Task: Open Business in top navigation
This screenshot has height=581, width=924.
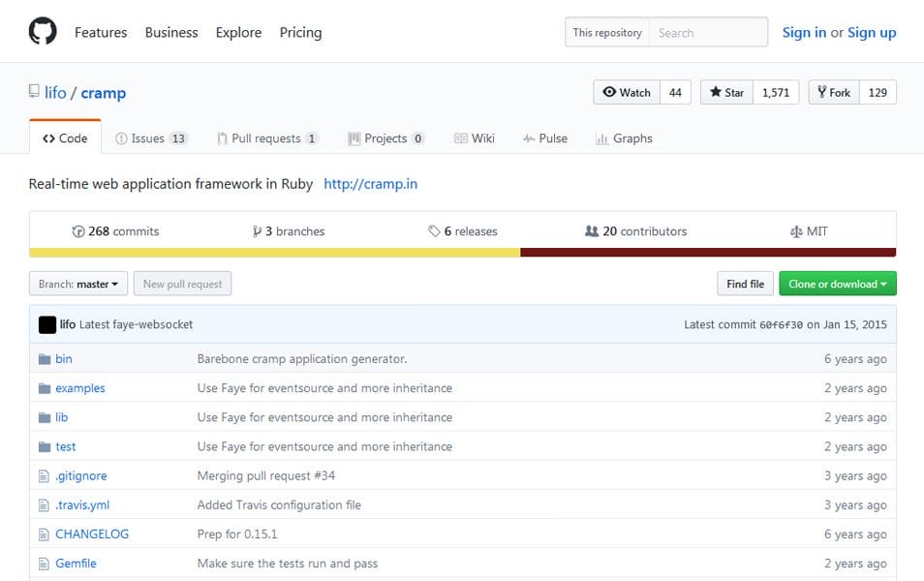Action: point(171,32)
